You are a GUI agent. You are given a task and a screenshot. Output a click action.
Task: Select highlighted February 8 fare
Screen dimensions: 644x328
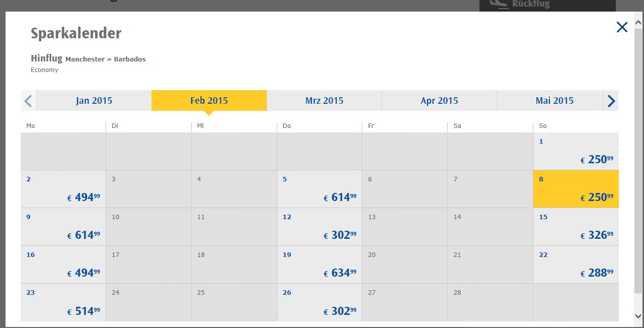tap(576, 189)
